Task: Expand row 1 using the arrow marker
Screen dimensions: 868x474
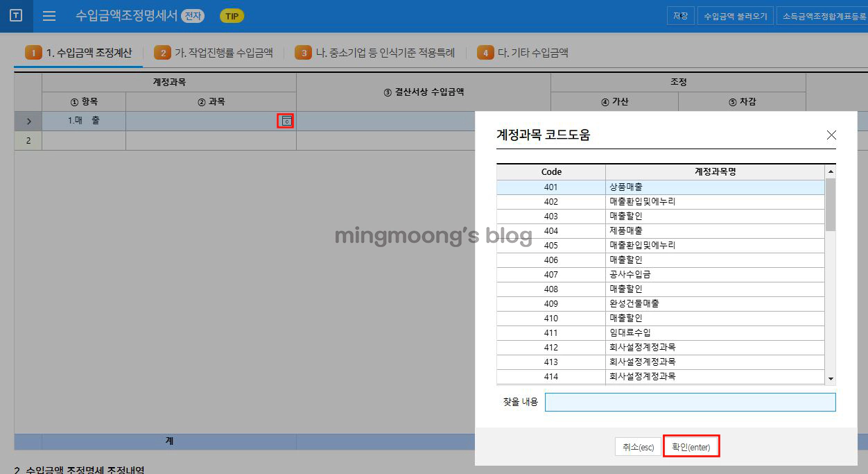Action: [28, 120]
